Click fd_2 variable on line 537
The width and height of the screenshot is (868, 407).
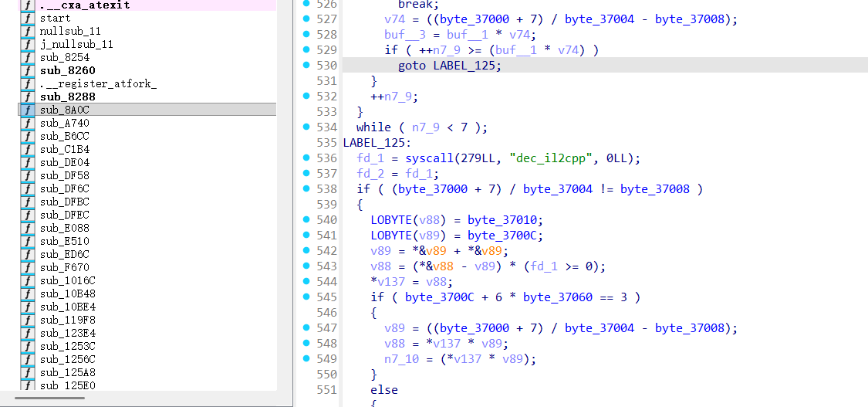[371, 174]
